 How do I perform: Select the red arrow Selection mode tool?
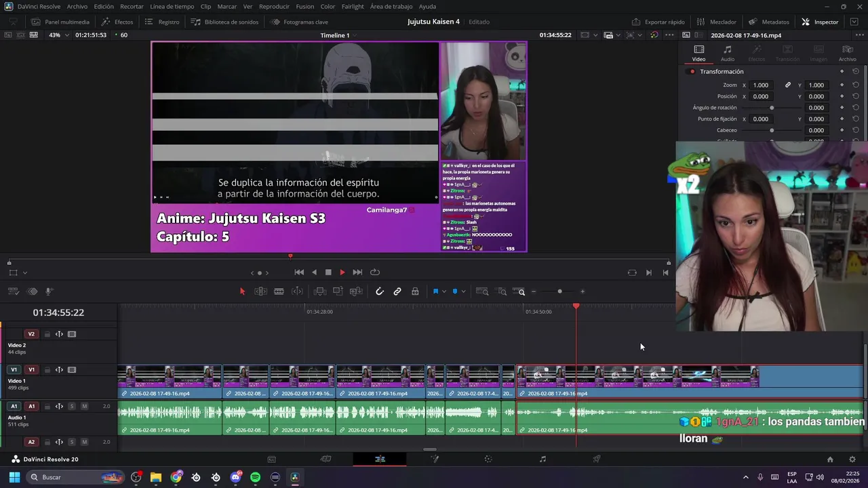[x=242, y=291]
